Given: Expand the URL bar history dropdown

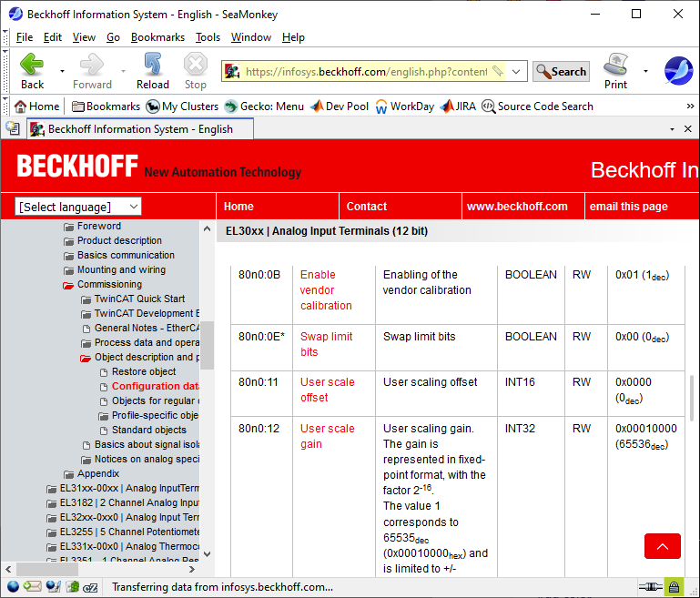Looking at the screenshot, I should pos(516,71).
